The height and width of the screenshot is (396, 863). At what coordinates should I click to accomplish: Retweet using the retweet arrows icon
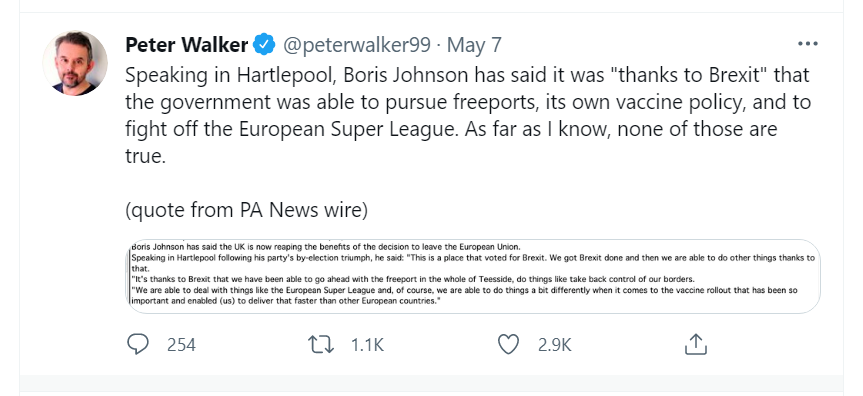(x=321, y=345)
